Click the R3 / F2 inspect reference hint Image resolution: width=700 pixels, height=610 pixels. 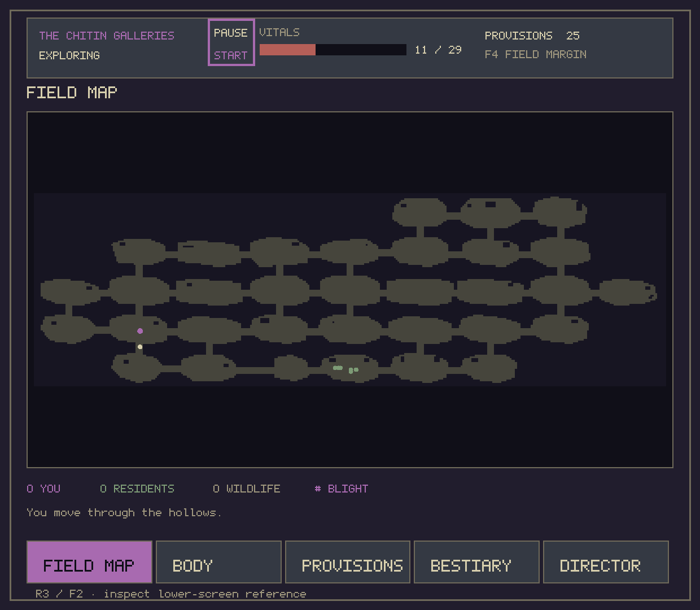[170, 594]
